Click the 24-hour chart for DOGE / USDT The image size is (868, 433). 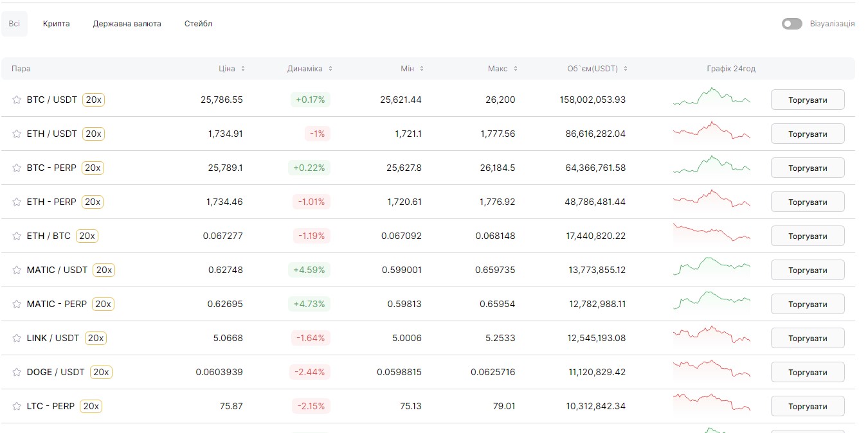[x=711, y=372]
